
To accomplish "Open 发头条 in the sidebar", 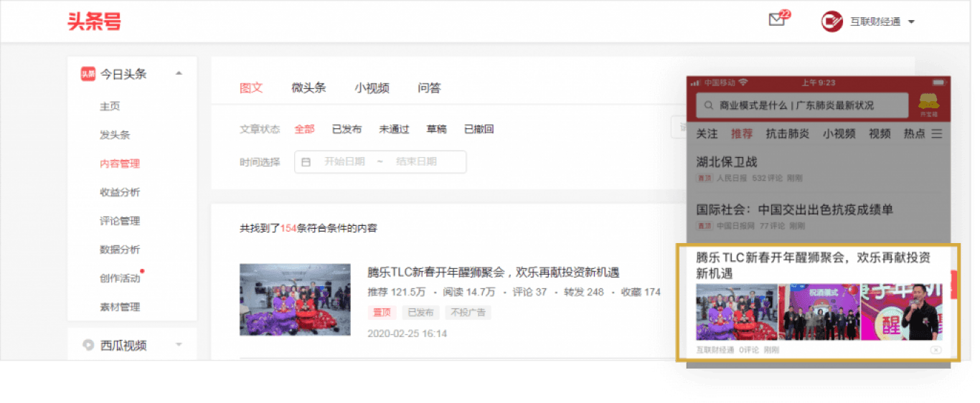I will tap(115, 135).
